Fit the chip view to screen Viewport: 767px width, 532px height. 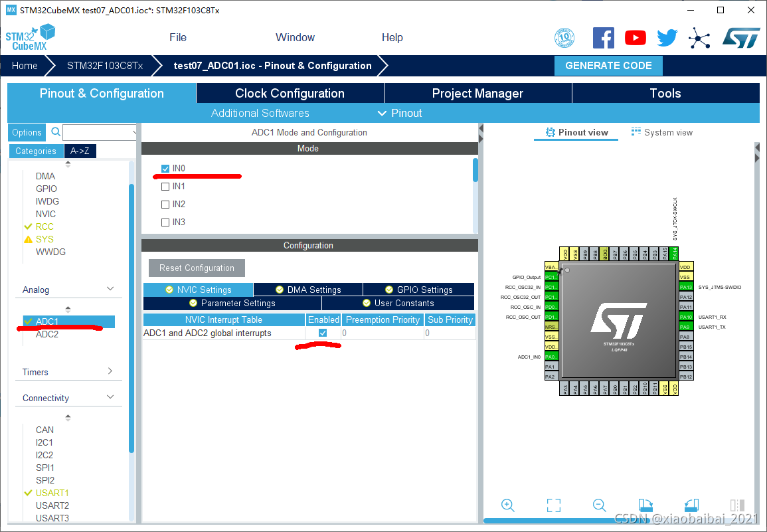tap(554, 505)
